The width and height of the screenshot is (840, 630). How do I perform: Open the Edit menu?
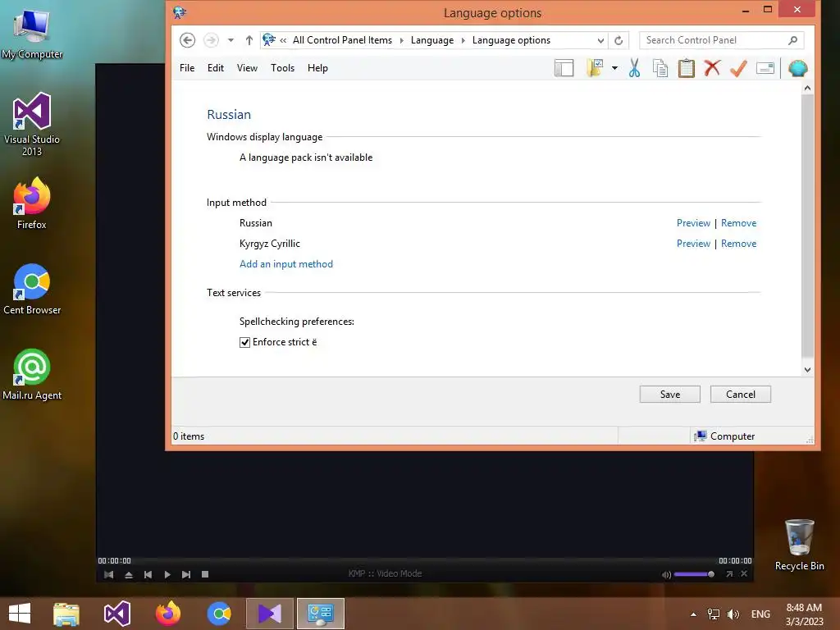(216, 68)
